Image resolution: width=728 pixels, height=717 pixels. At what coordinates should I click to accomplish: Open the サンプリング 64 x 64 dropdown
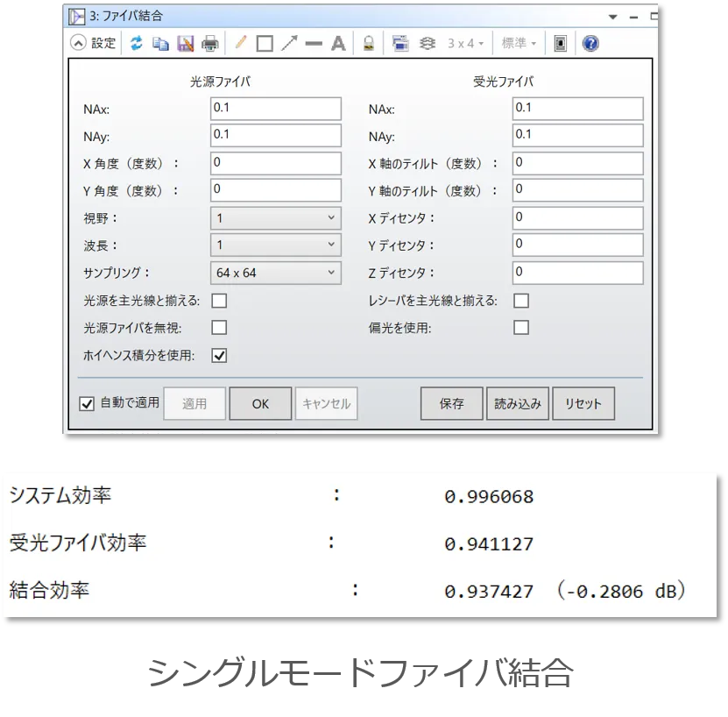click(276, 273)
